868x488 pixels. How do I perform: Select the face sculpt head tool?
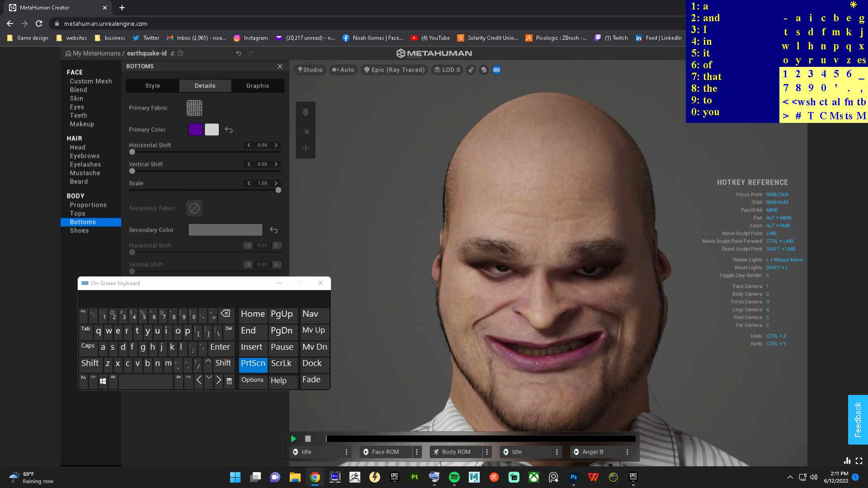click(x=306, y=113)
